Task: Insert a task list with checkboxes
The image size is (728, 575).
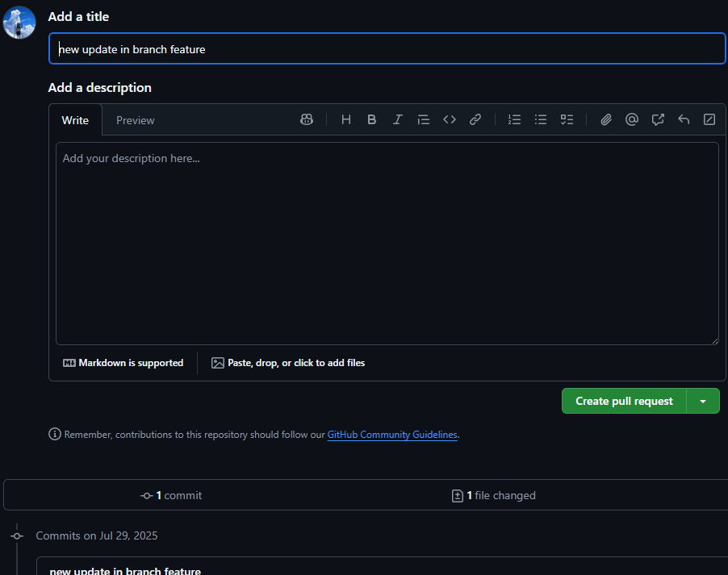Action: [567, 119]
